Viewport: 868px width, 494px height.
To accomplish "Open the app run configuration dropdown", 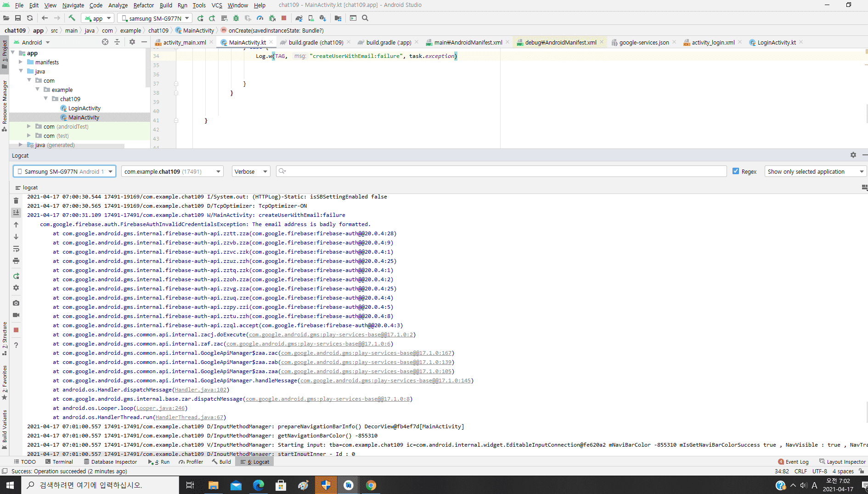I will pyautogui.click(x=98, y=18).
